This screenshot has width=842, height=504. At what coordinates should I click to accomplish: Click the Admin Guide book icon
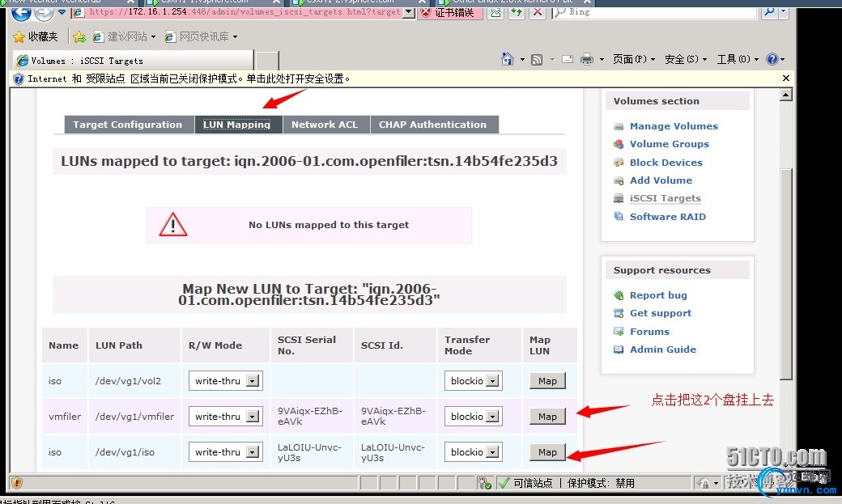point(619,349)
